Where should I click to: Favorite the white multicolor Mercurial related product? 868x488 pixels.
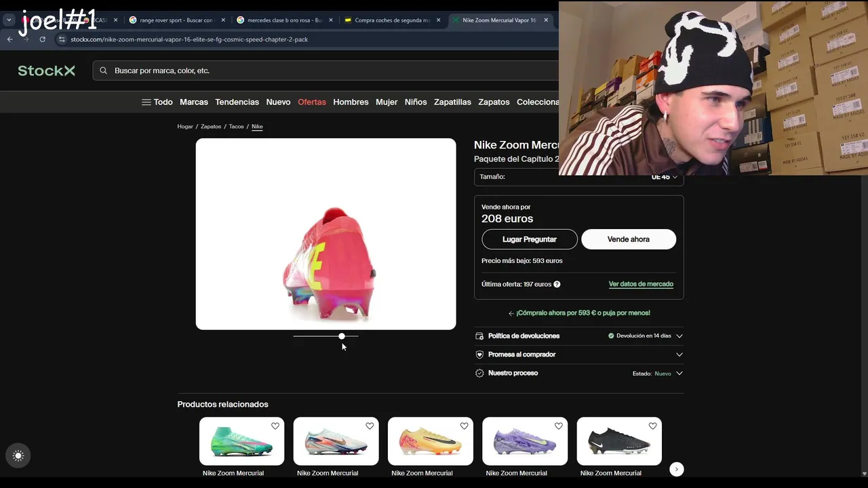(x=370, y=426)
